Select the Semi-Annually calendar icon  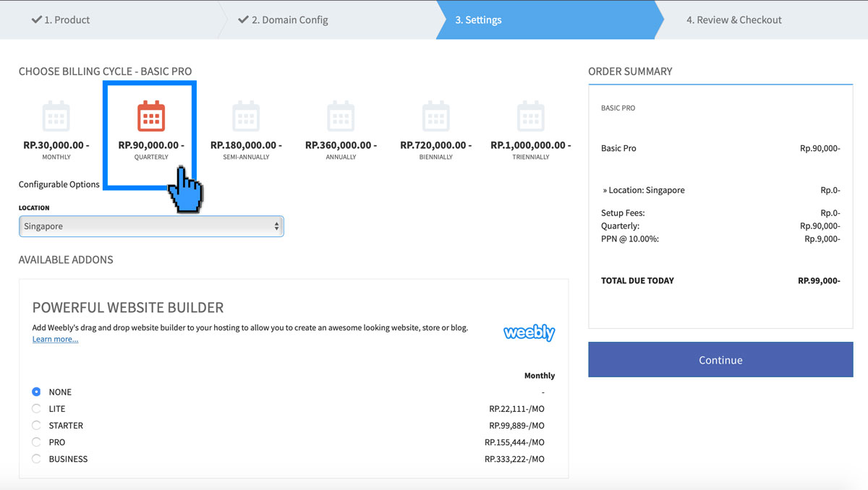tap(246, 116)
